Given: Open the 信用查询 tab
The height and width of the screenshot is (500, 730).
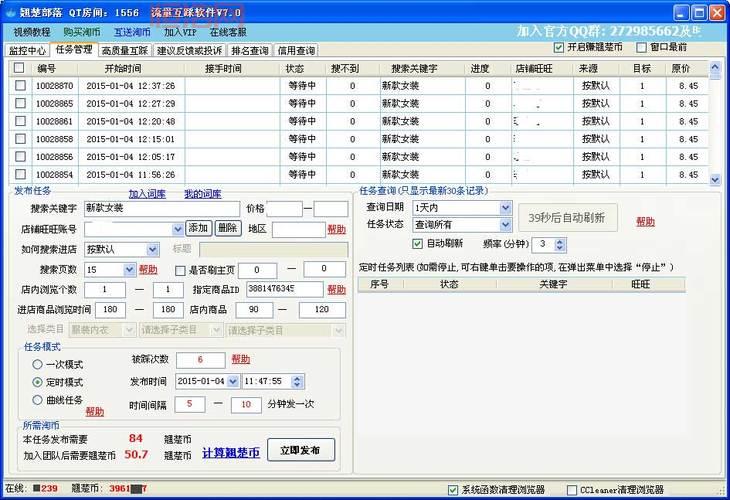Looking at the screenshot, I should point(297,50).
